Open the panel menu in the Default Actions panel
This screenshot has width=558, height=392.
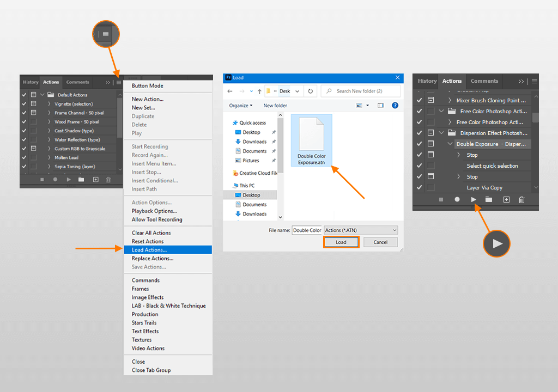[x=118, y=83]
